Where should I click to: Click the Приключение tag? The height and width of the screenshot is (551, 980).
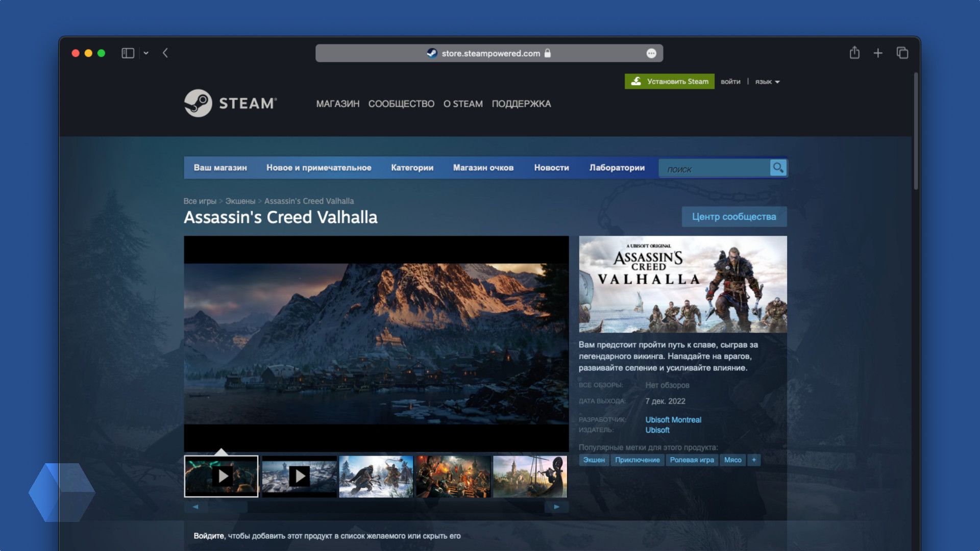pos(637,460)
